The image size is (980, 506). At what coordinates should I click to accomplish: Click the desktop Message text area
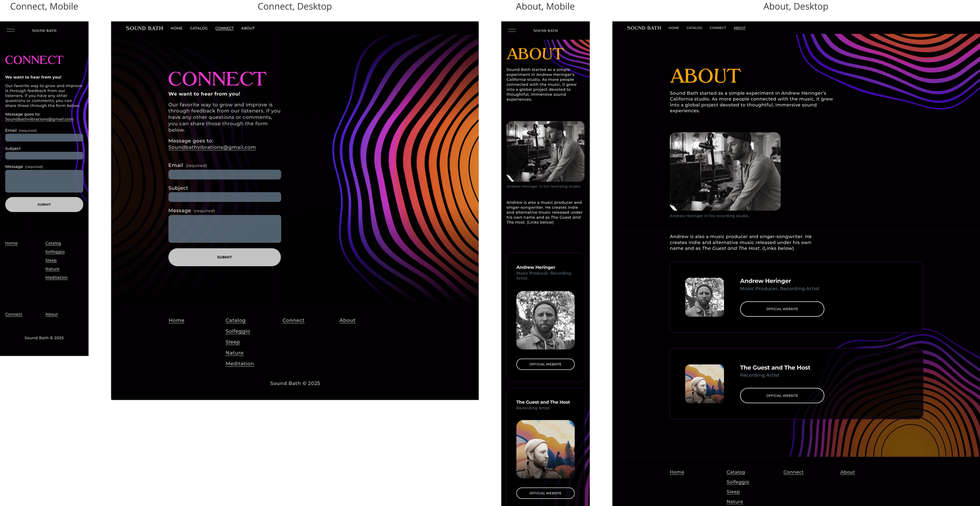225,229
